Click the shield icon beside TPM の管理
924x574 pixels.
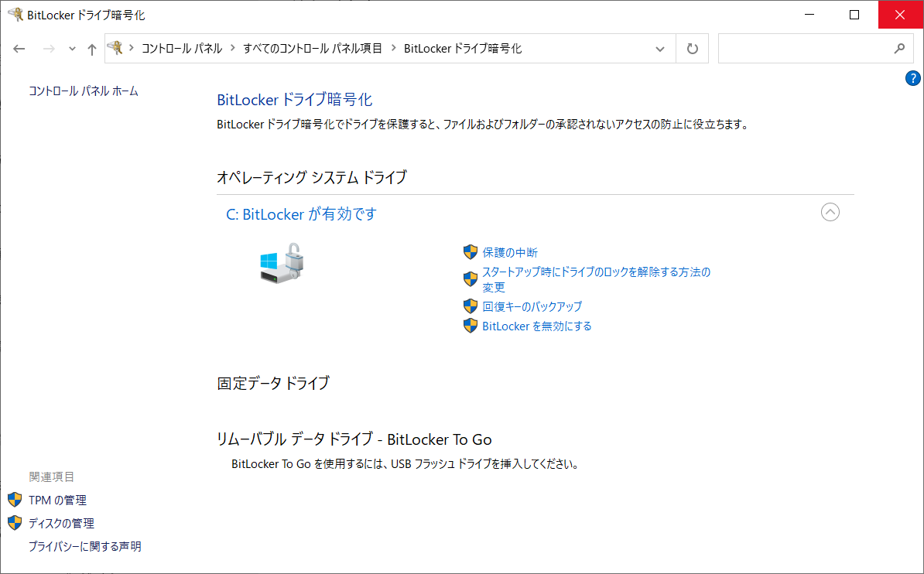point(15,500)
